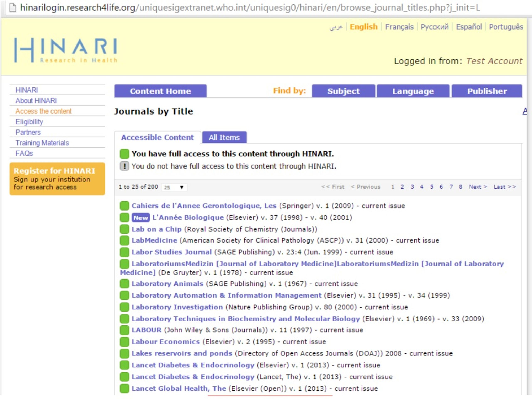532x399 pixels.
Task: Click green access icon beside Lakes reservoirs and ponds
Action: [x=124, y=353]
